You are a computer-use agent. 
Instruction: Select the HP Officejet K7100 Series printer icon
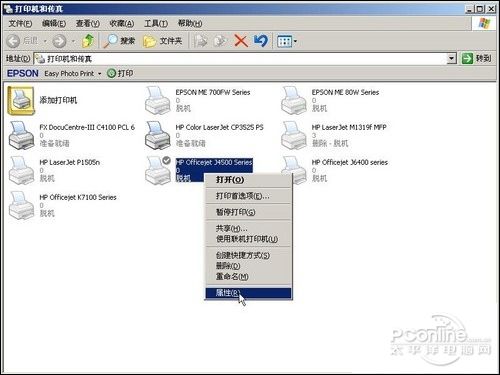(x=22, y=206)
